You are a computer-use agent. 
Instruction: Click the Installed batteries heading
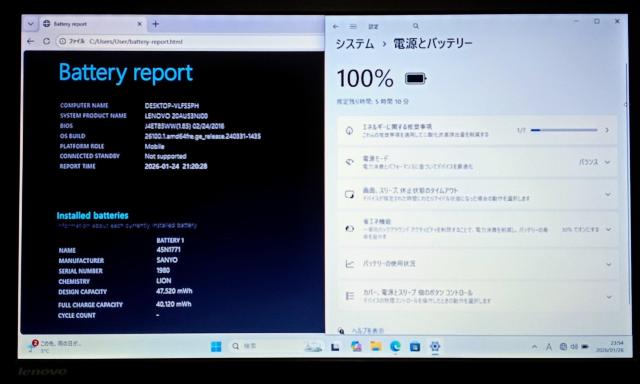(x=92, y=215)
